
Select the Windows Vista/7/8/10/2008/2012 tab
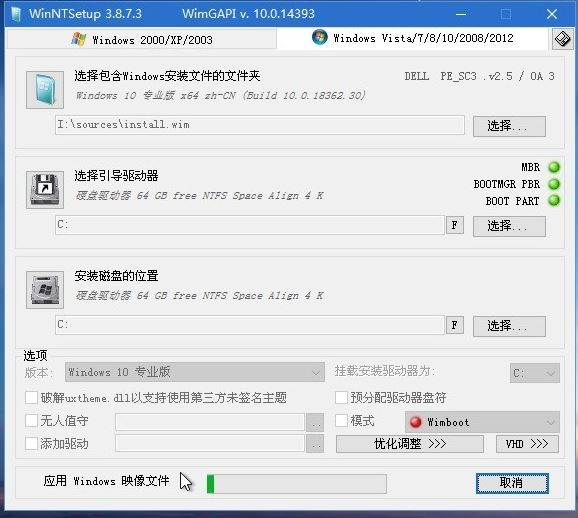tap(412, 38)
